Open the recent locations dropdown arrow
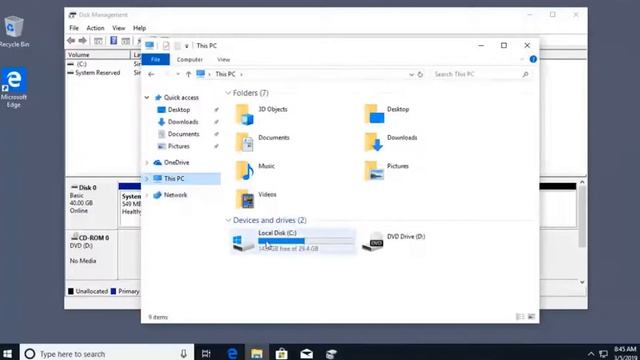The height and width of the screenshot is (360, 640). pyautogui.click(x=178, y=74)
